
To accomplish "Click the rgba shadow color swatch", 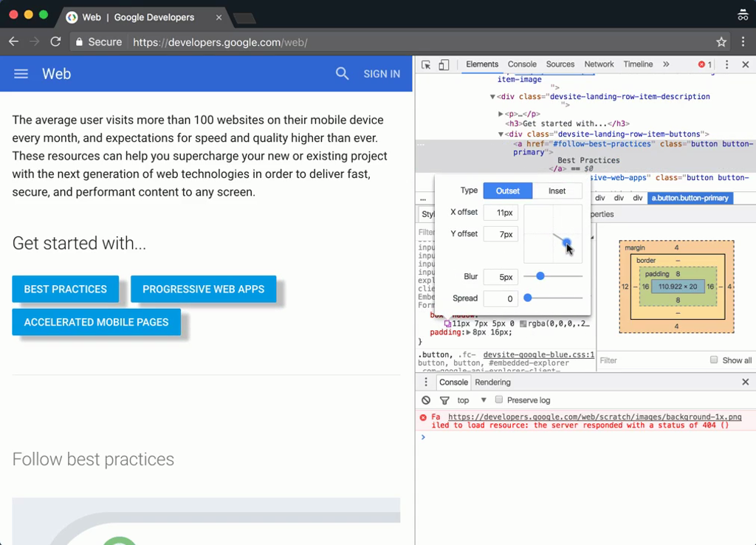I will pyautogui.click(x=523, y=323).
